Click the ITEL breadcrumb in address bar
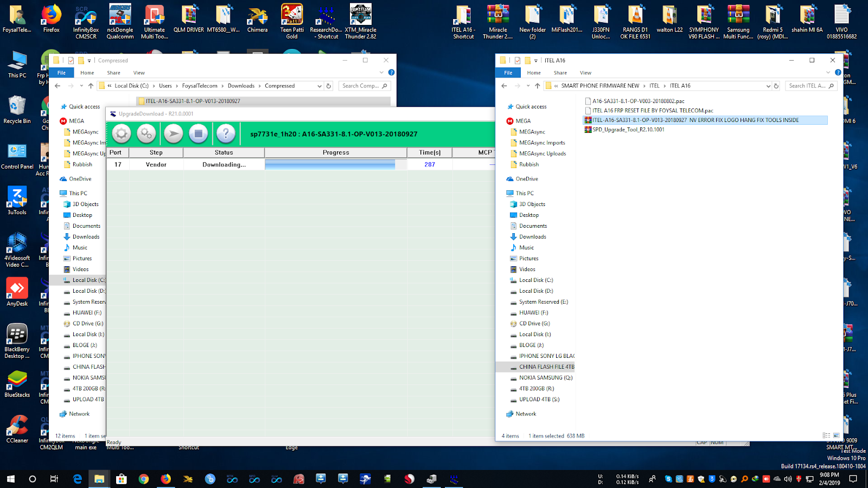This screenshot has width=868, height=488. click(x=655, y=86)
